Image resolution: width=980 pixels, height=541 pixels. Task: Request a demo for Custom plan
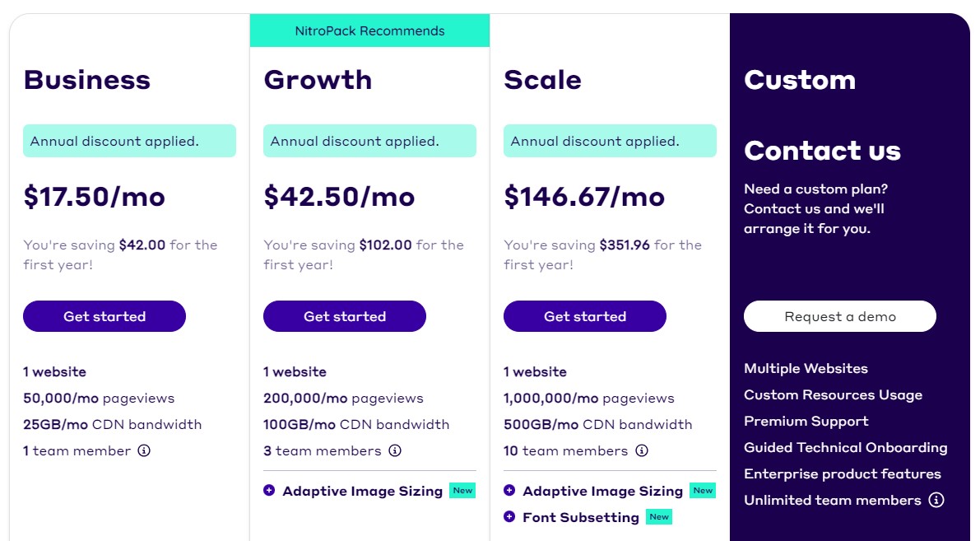840,316
